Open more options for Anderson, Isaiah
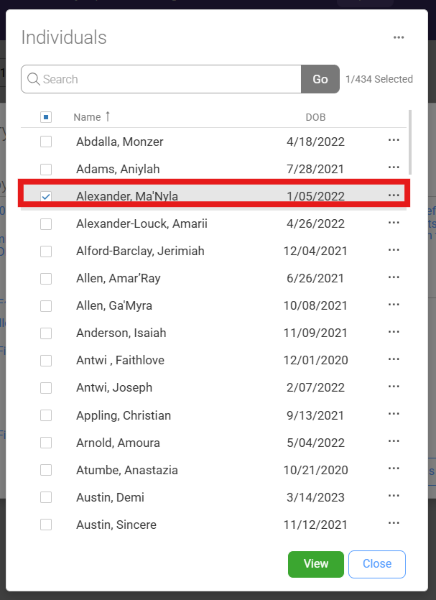The width and height of the screenshot is (436, 600). 394,332
